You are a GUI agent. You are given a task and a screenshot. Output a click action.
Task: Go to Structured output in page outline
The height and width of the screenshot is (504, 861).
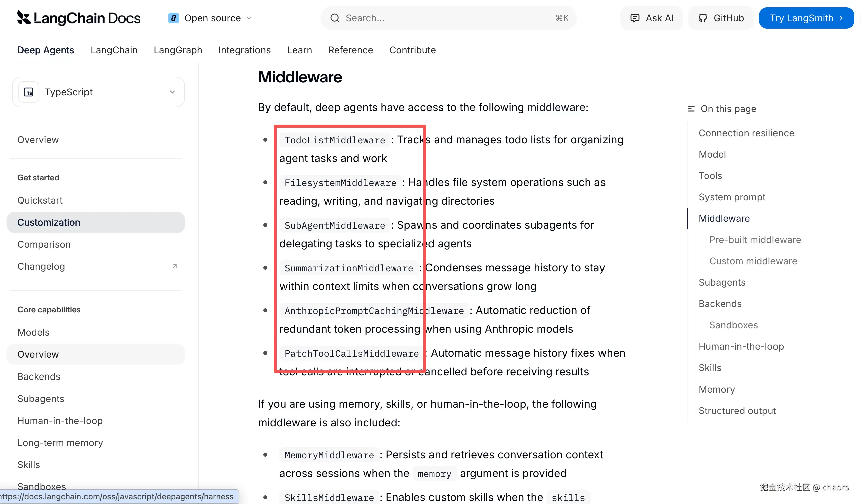[737, 411]
